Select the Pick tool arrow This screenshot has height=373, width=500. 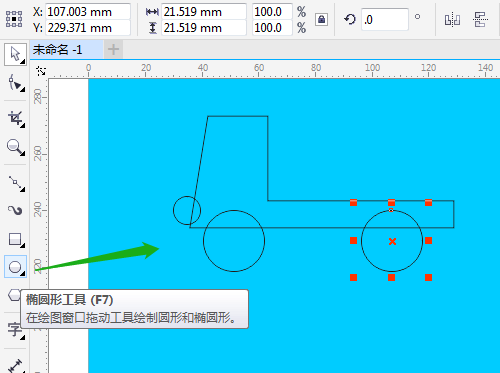[x=15, y=54]
